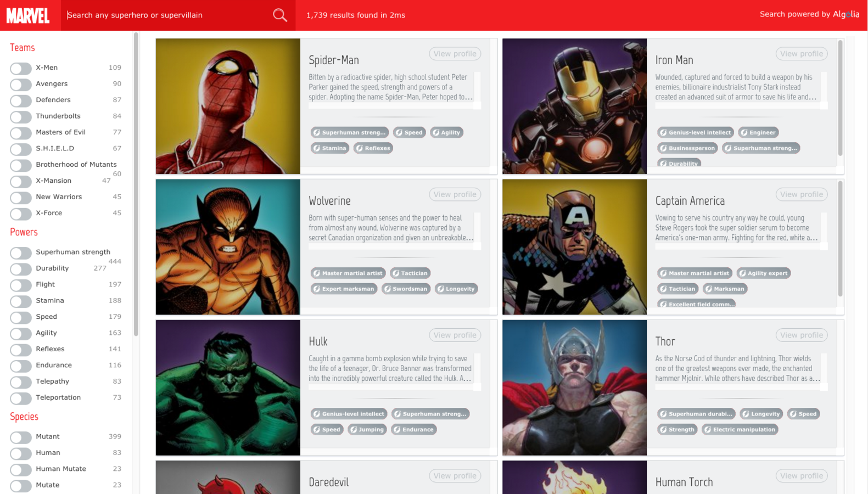868x494 pixels.
Task: Toggle the Mutate species filter
Action: coord(21,486)
